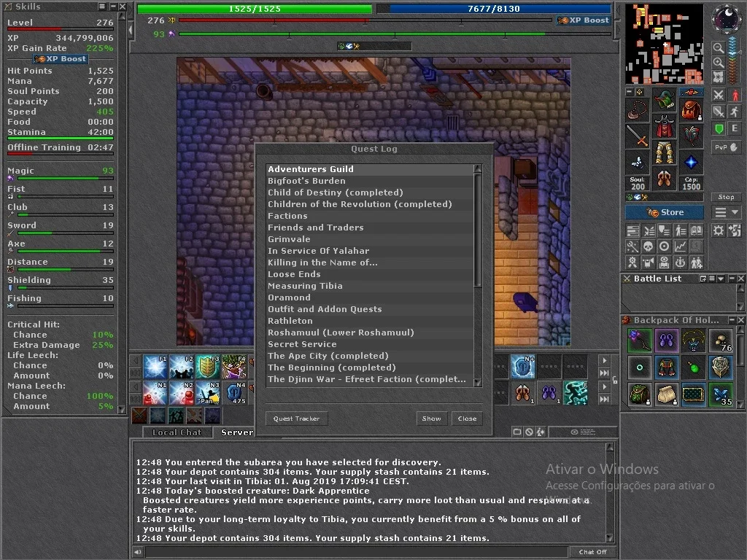This screenshot has height=560, width=747.
Task: Click the green hat helmet slot
Action: point(664,100)
